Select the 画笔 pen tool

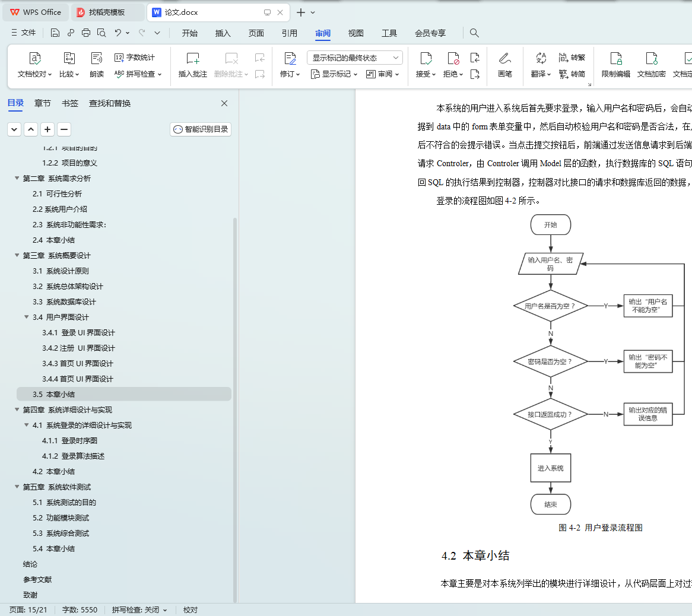(x=505, y=65)
